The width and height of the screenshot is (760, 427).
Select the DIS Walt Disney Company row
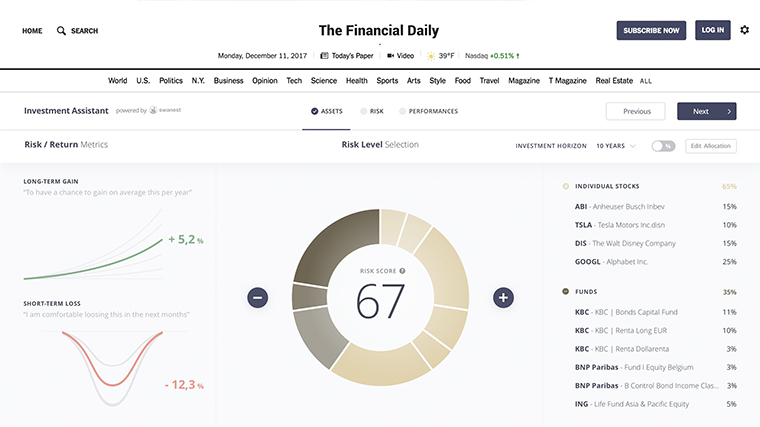tap(655, 243)
